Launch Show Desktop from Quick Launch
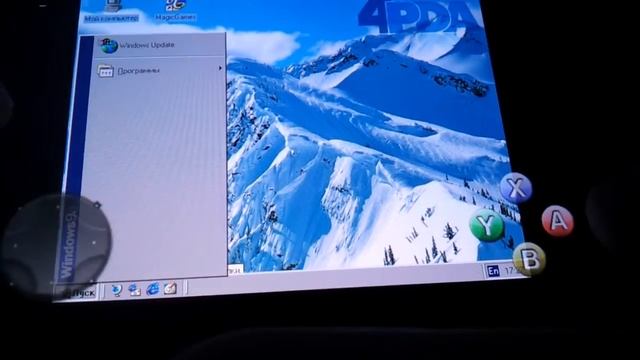This screenshot has height=360, width=640. [x=116, y=290]
